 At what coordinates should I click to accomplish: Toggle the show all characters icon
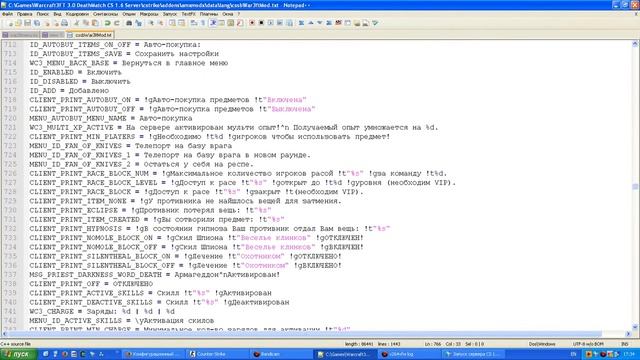203,23
